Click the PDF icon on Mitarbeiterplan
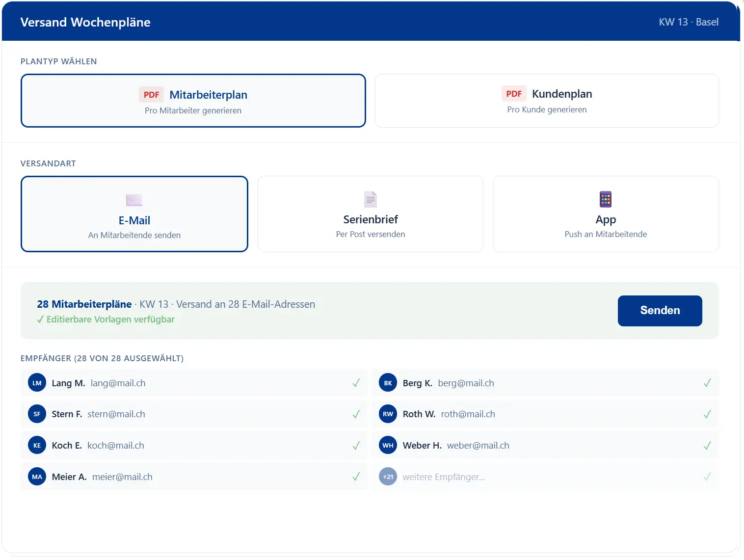Viewport: 744px width, 560px height. click(151, 95)
